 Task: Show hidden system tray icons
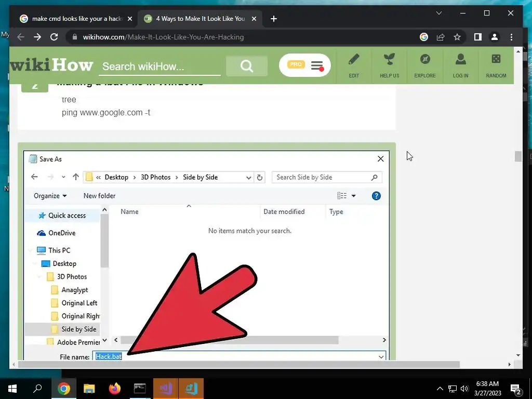440,389
